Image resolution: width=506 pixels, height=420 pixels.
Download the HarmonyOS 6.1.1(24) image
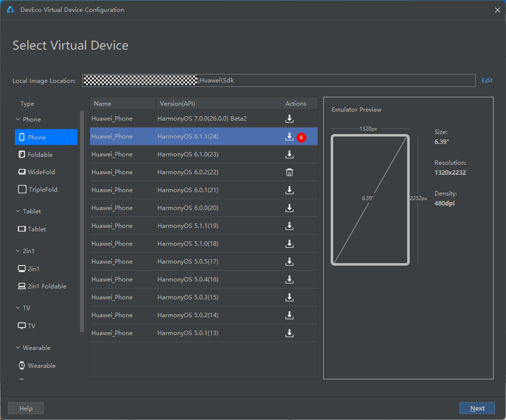[x=289, y=137]
